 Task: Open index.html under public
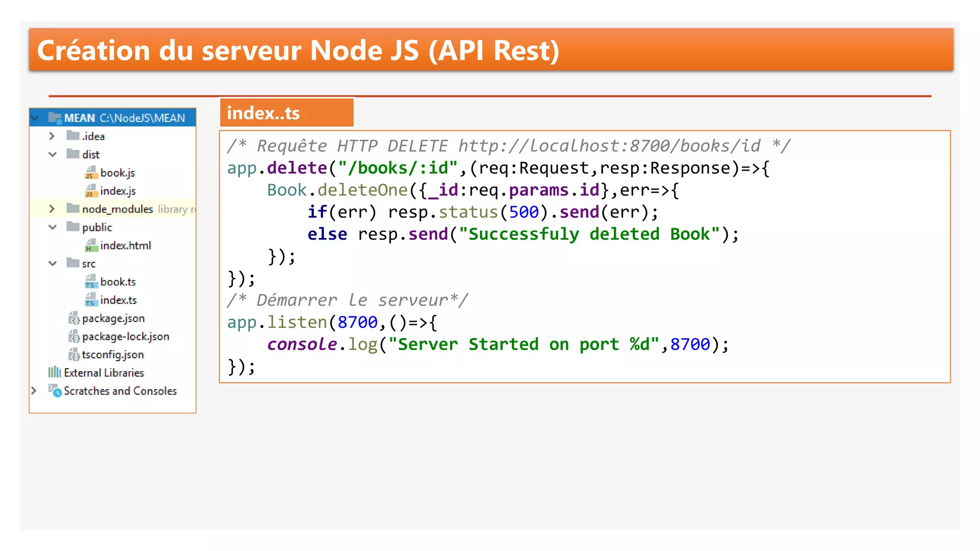pyautogui.click(x=126, y=245)
